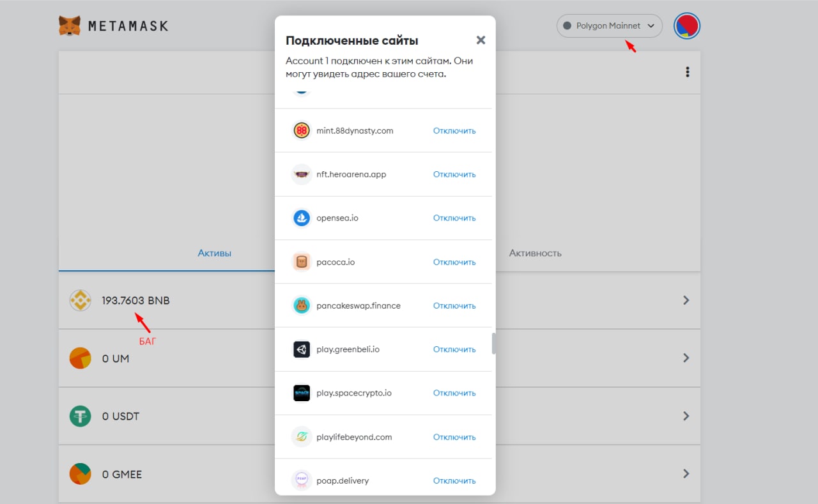Click the OpenSea site icon
Viewport: 818px width, 504px height.
click(302, 218)
